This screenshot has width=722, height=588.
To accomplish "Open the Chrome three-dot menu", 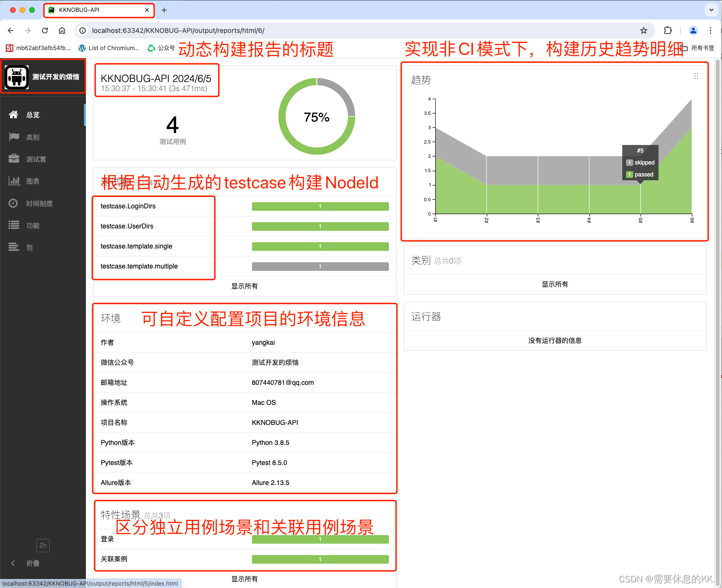I will 711,31.
